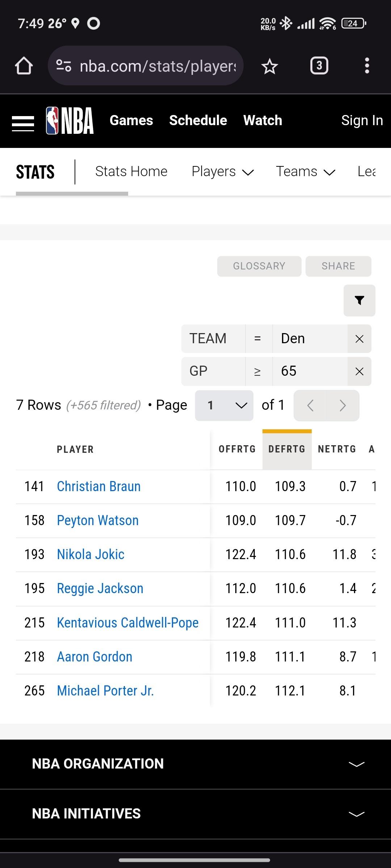The image size is (391, 868).
Task: Click the Glossary button
Action: (x=259, y=266)
